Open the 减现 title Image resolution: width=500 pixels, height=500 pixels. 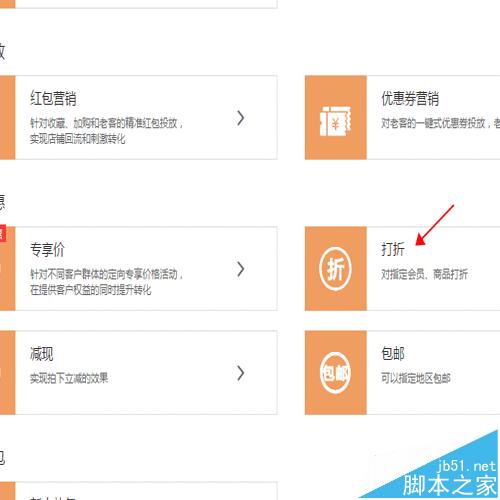[42, 353]
